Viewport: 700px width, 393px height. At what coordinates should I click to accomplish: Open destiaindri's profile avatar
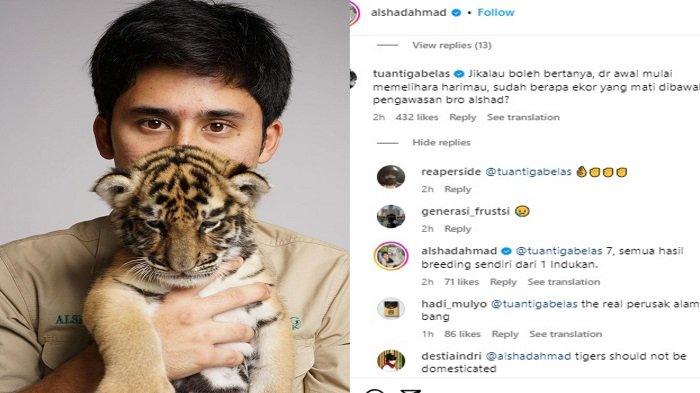click(391, 360)
